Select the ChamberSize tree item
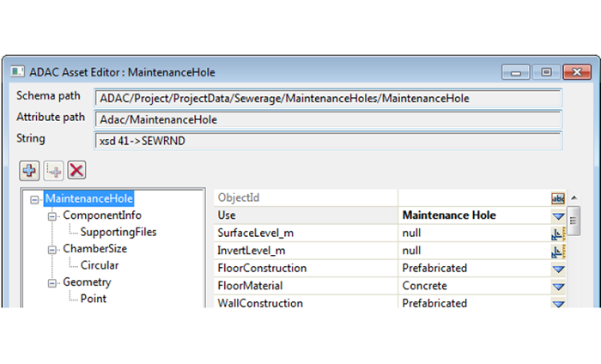Viewport: 601px width, 364px height. (x=94, y=249)
